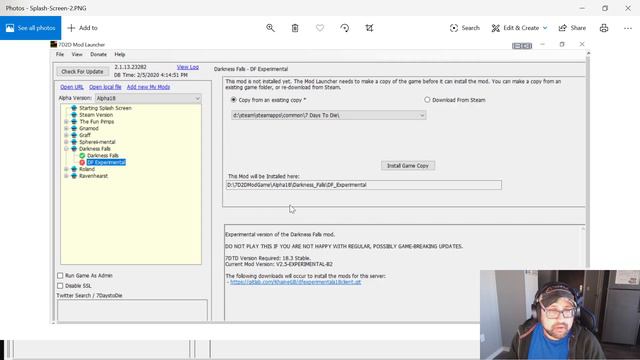Click the version text "2.1.13.23282"
Screen dimensions: 640x360
[130, 67]
